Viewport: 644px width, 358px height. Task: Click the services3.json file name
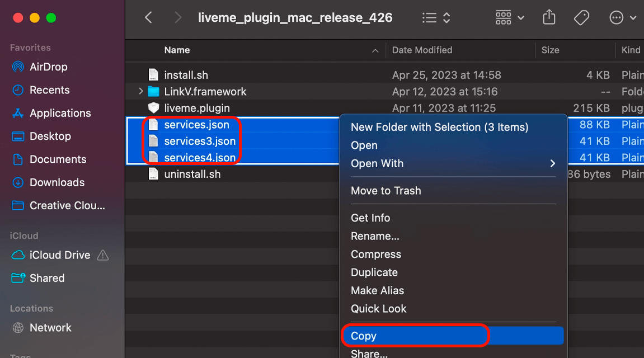200,141
